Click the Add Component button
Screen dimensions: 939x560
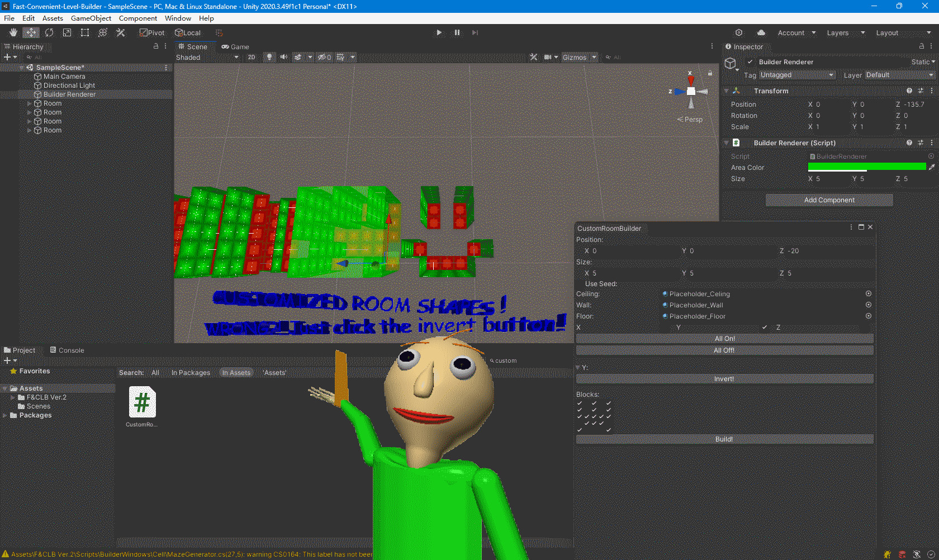click(829, 200)
